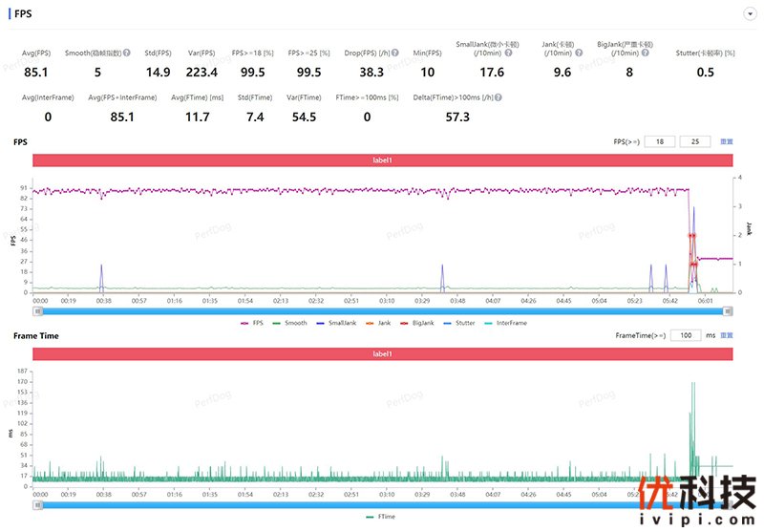Focus the FPS threshold field showing 18
764x532 pixels.
click(x=659, y=141)
